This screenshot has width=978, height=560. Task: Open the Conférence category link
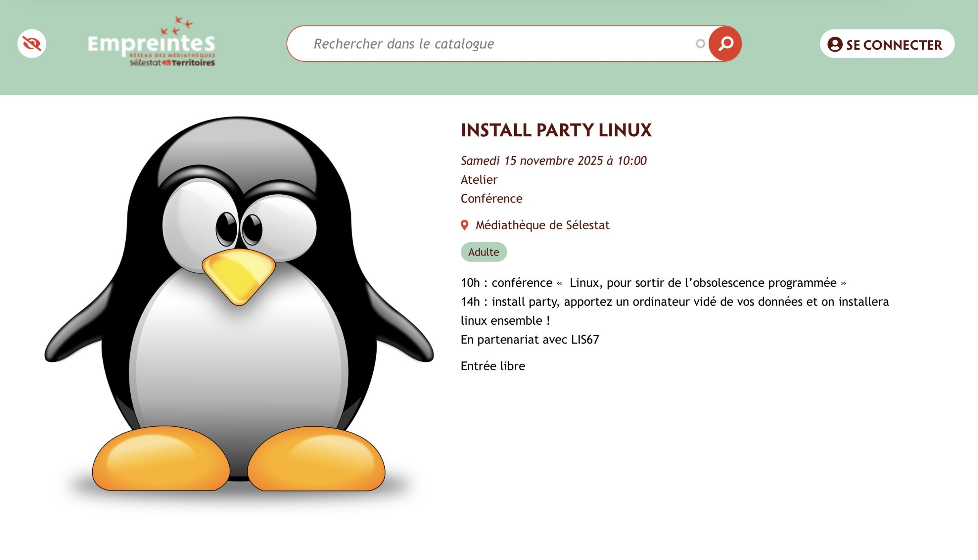492,199
